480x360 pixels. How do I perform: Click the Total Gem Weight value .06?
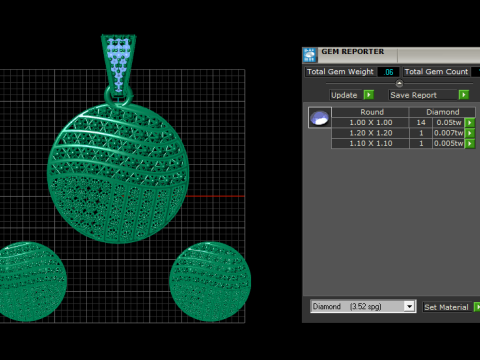click(388, 72)
